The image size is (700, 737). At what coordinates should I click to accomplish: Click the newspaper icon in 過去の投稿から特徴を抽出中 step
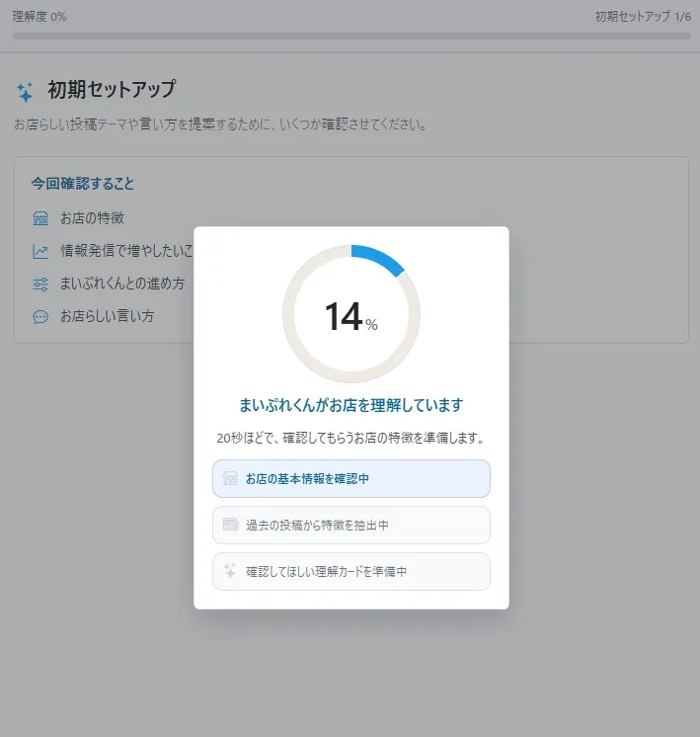(230, 524)
